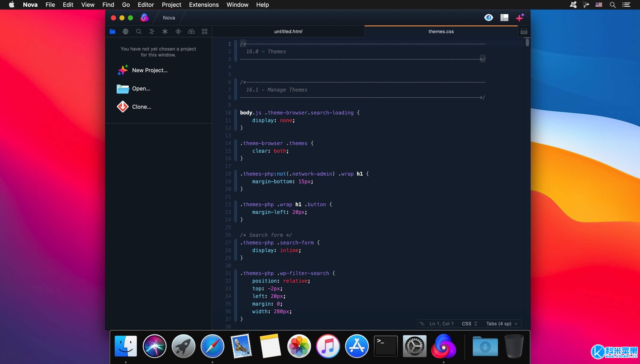
Task: Open the Photos app in Dock
Action: [x=299, y=346]
